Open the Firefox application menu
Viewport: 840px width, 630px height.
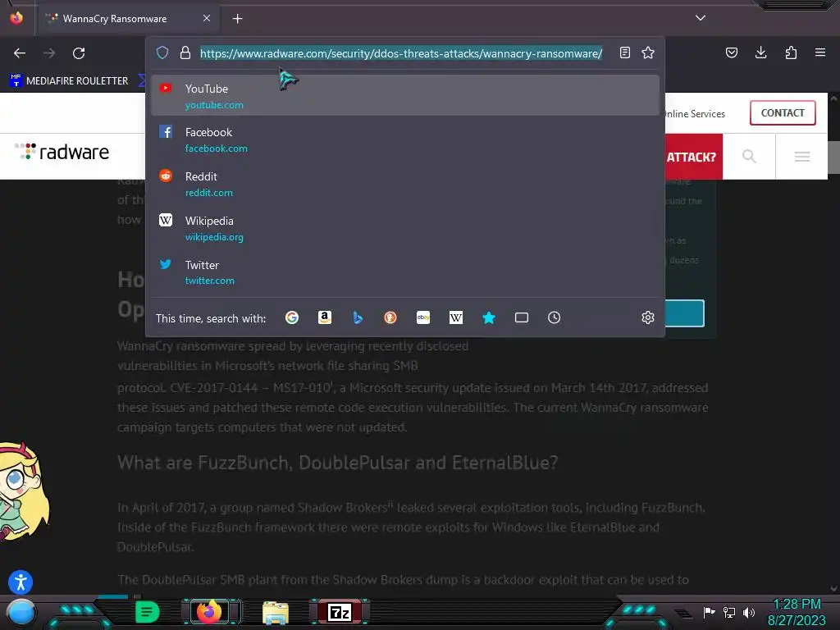820,52
